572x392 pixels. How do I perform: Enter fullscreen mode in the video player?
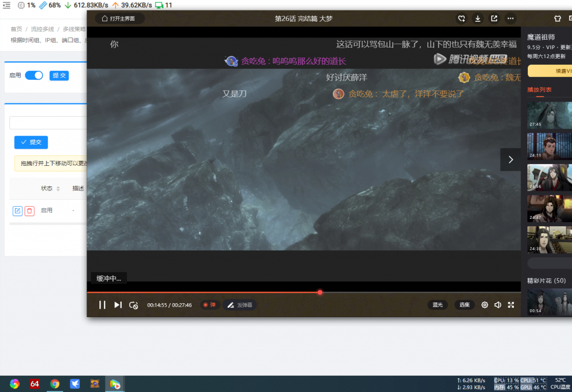[511, 305]
